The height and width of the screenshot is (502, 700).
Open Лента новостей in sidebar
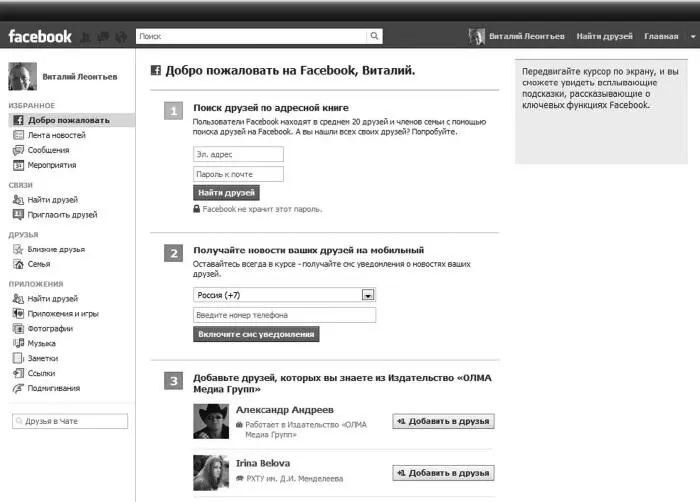click(x=56, y=135)
